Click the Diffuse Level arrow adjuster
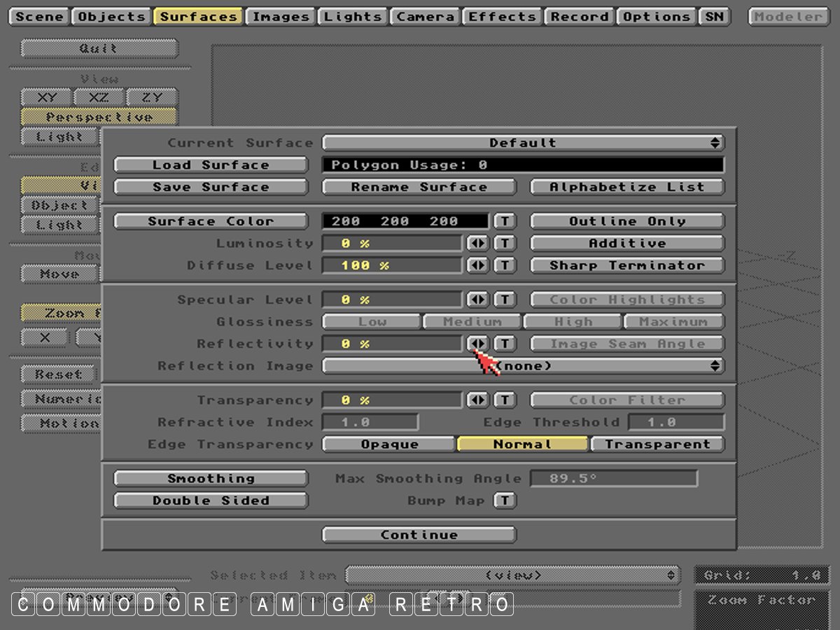The width and height of the screenshot is (840, 630). point(477,265)
